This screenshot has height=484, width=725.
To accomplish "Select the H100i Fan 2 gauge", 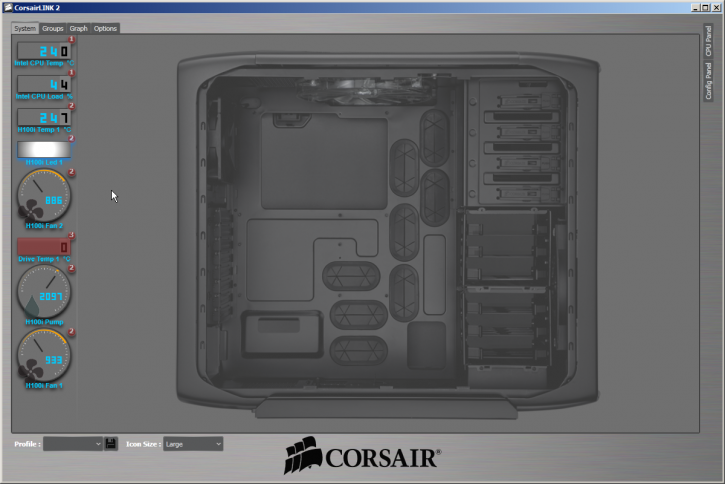I will tap(44, 196).
